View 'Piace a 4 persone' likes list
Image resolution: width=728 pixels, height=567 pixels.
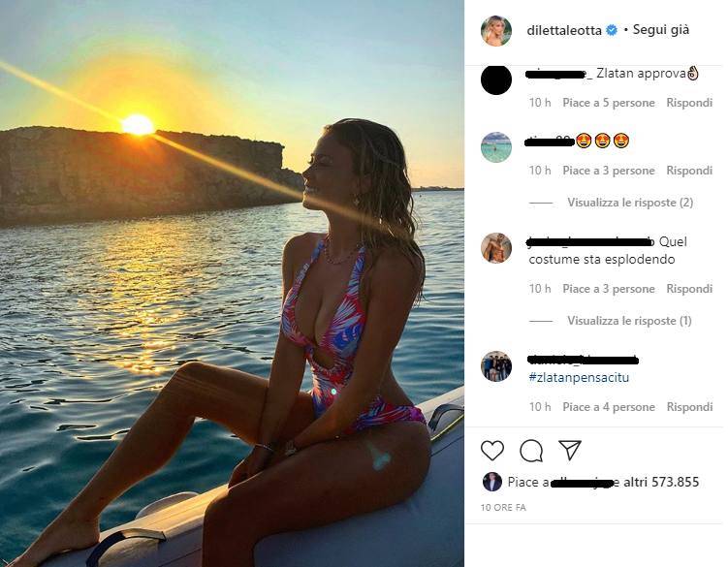(609, 407)
